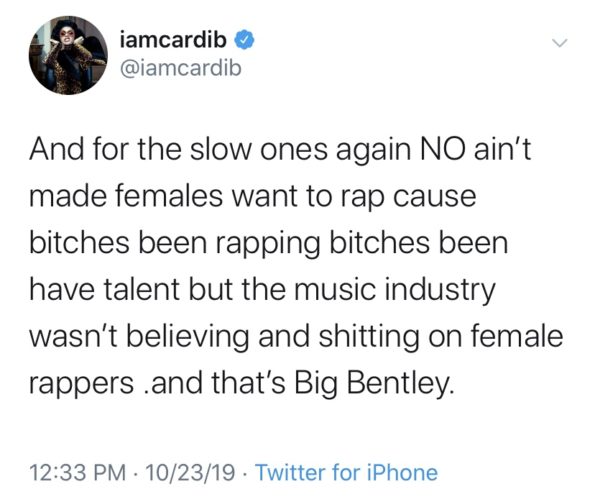Open the tweet options chevron menu
This screenshot has width=595, height=502.
pos(559,43)
